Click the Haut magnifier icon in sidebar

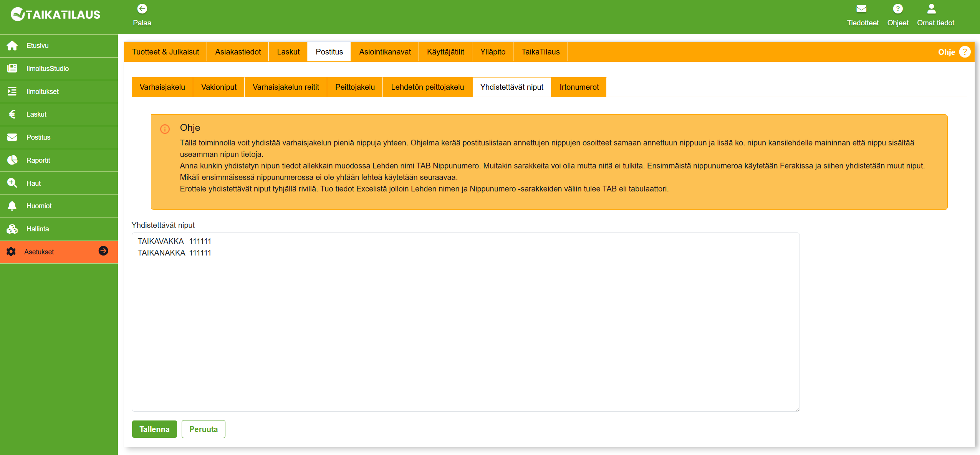(12, 183)
